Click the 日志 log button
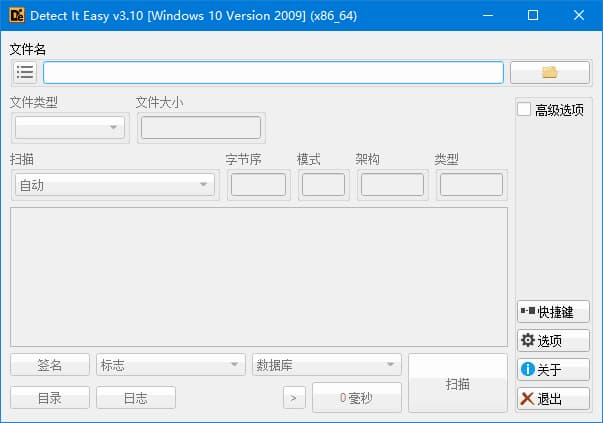Screen dimensions: 603x423 tap(136, 398)
